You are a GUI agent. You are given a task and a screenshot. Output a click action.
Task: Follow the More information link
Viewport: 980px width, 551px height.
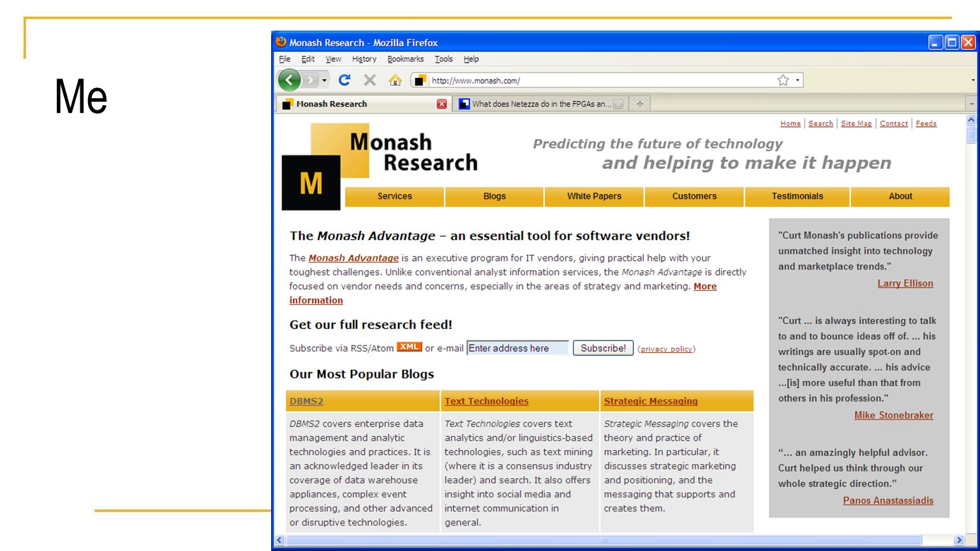tap(705, 286)
